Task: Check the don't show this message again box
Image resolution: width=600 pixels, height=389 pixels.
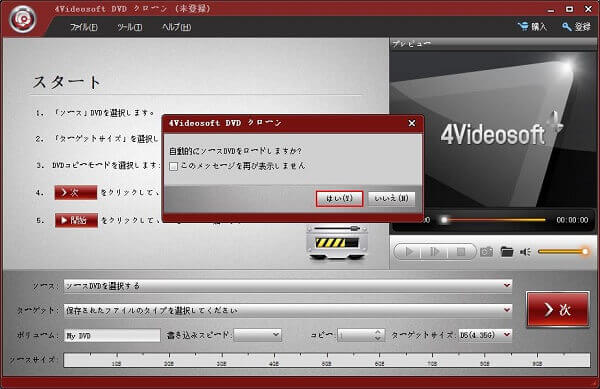Action: [173, 166]
